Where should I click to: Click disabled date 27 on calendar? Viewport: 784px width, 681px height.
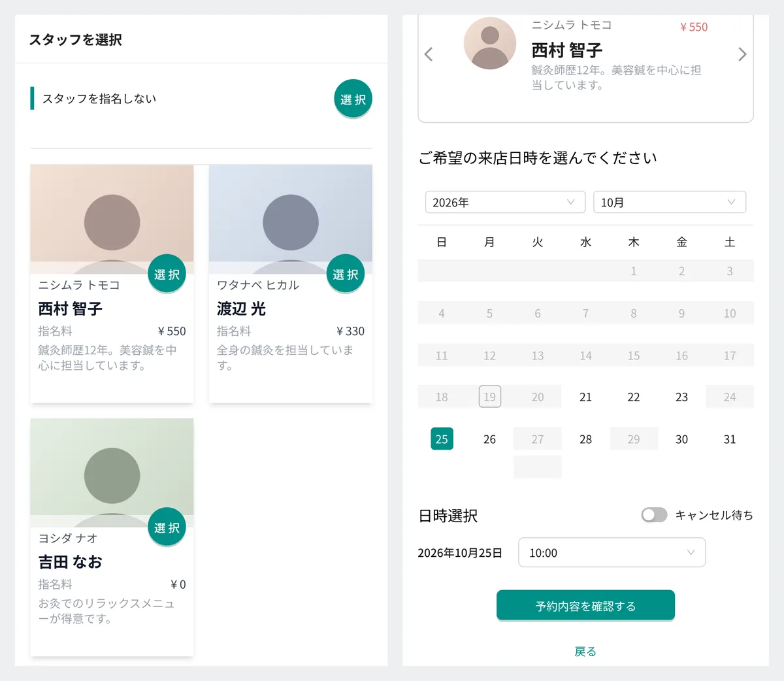coord(538,439)
